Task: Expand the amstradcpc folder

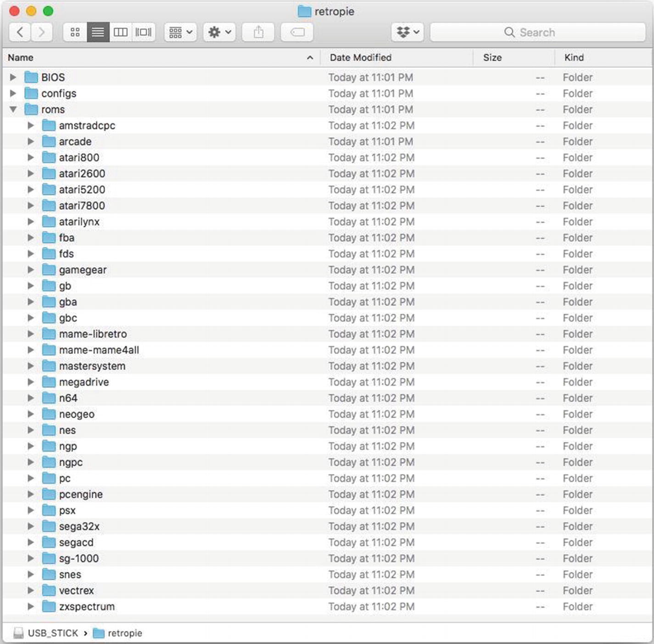Action: [x=31, y=125]
